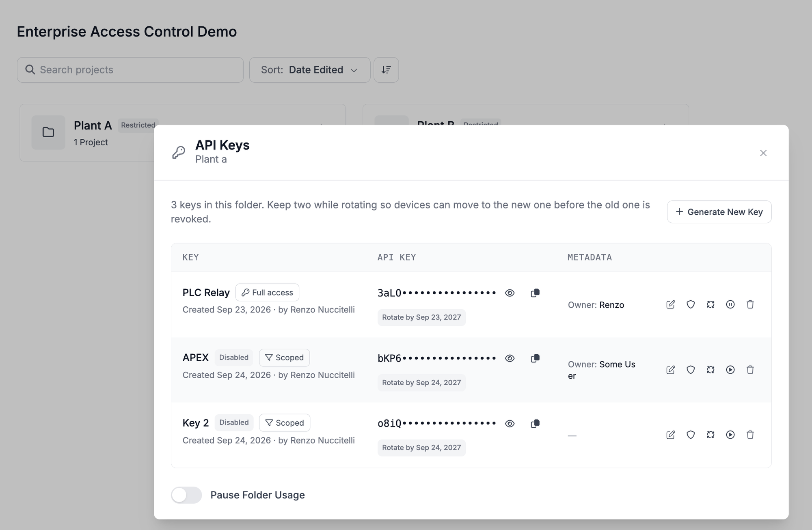Rotate the APEX key

point(710,370)
